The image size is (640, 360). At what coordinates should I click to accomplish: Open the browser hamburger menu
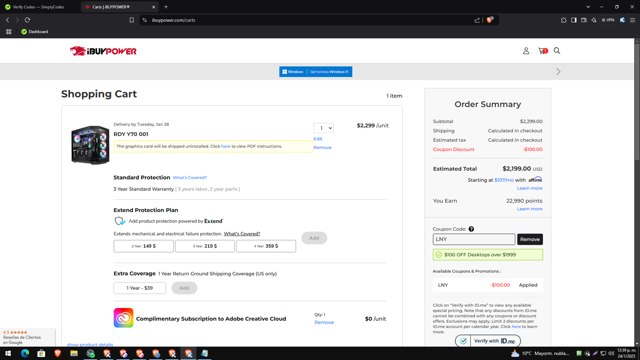click(x=632, y=20)
